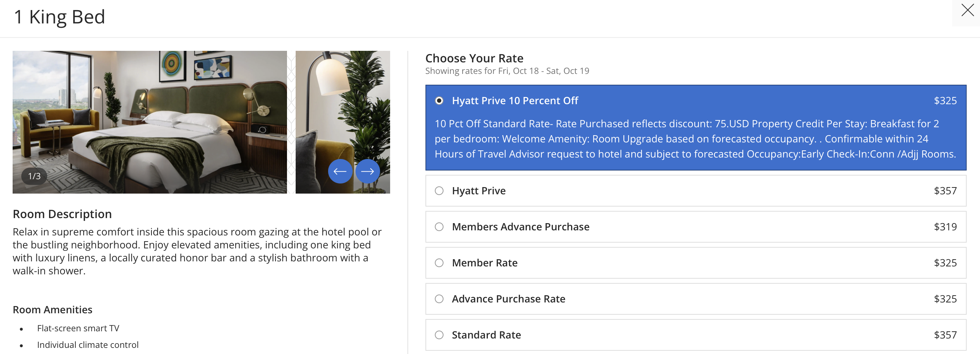Click the 1/3 photo counter badge
980x354 pixels.
coord(34,176)
